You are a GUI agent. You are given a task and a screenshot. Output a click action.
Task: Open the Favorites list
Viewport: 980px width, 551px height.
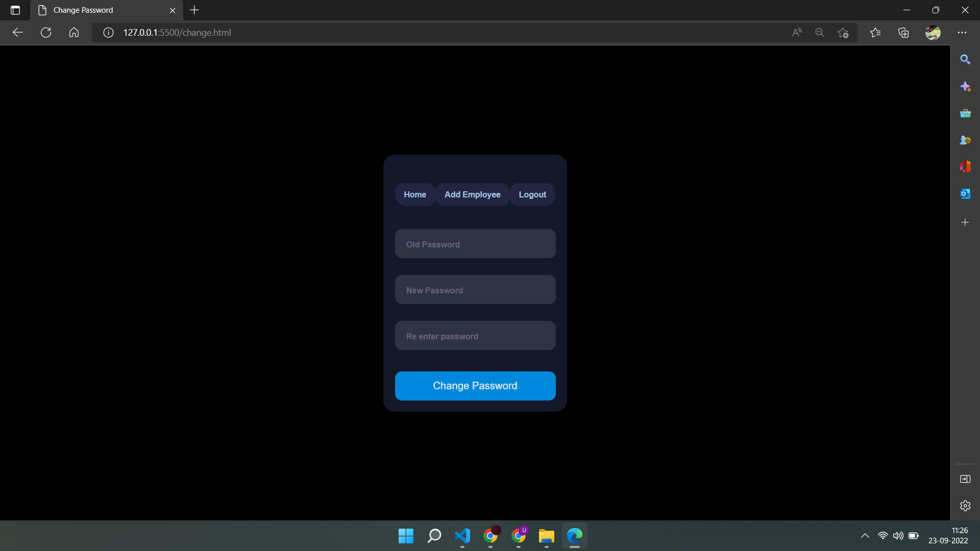click(x=875, y=32)
